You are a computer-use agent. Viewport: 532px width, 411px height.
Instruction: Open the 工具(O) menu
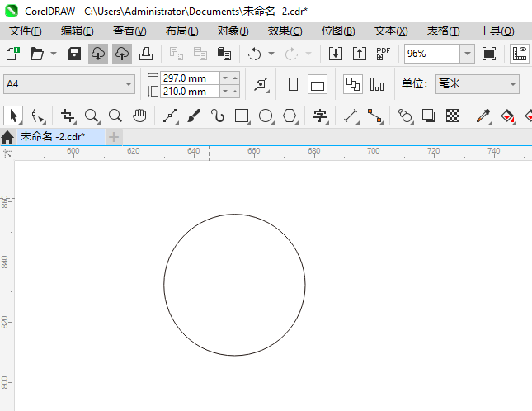click(x=497, y=31)
